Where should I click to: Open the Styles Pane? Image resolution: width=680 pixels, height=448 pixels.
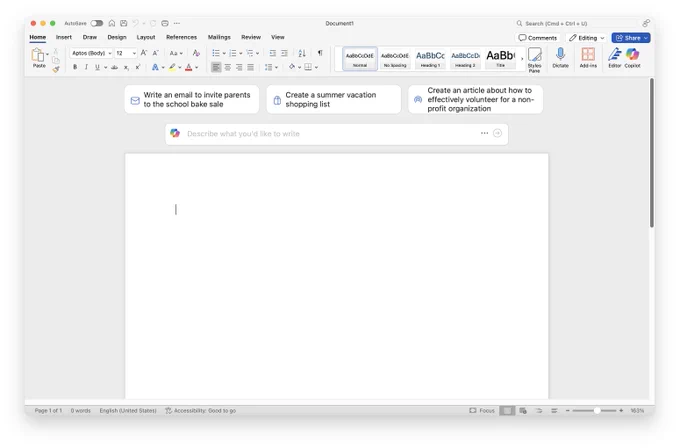534,58
